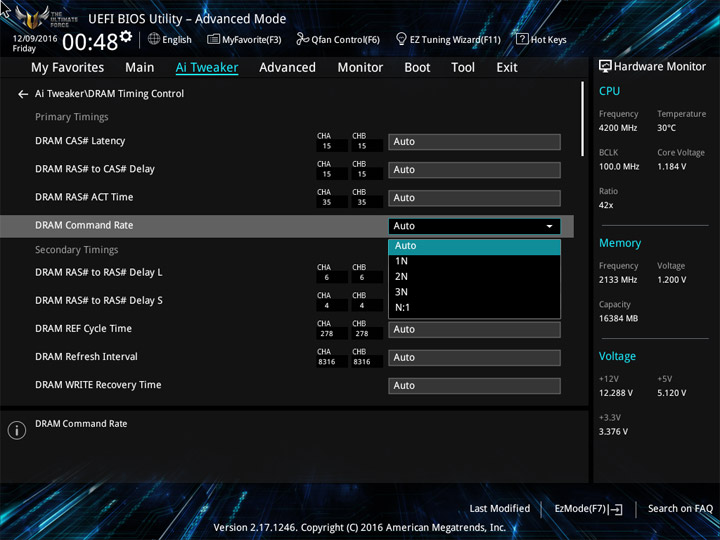Launch EZ Tuning Wizard lightbulb icon
Image resolution: width=720 pixels, height=540 pixels.
pyautogui.click(x=401, y=39)
